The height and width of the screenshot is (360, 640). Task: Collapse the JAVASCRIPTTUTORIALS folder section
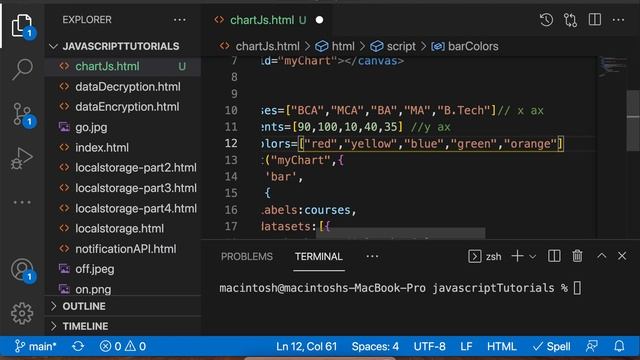coord(122,46)
